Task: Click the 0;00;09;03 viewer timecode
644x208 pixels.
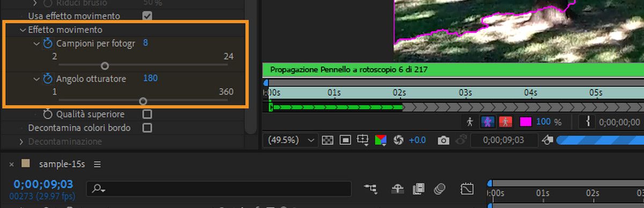Action: click(504, 140)
